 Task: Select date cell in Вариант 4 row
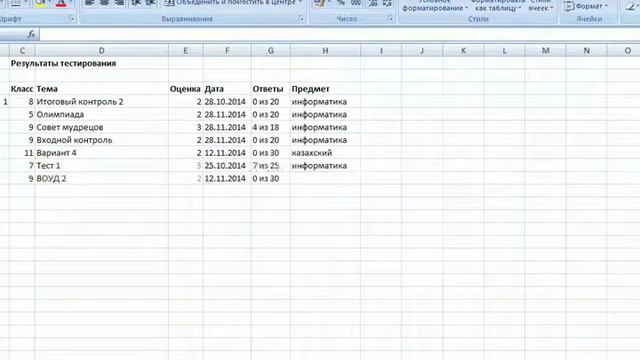pyautogui.click(x=227, y=153)
